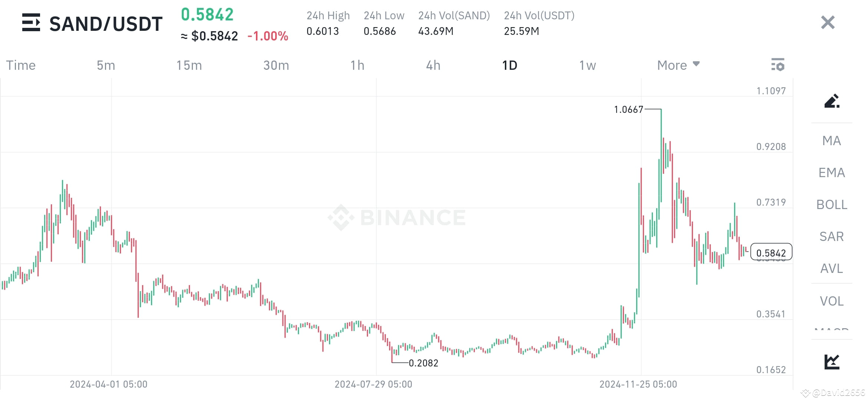Open the trading pair list icon beside SAND/USDT
The height and width of the screenshot is (401, 868).
click(32, 23)
